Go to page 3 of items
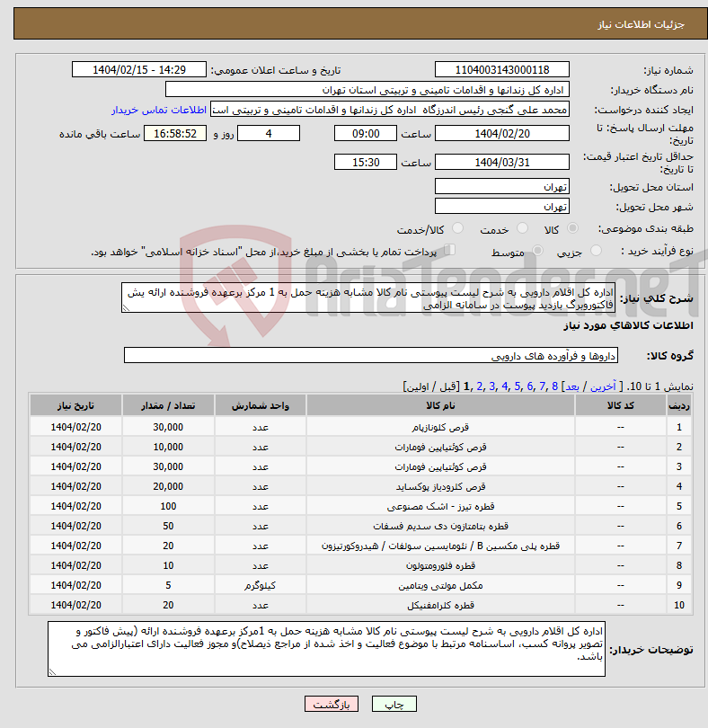The image size is (708, 728). pyautogui.click(x=492, y=386)
